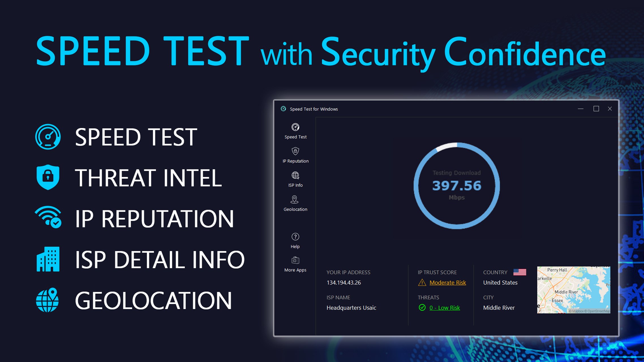Open the More Apps store icon
Image resolution: width=644 pixels, height=362 pixels.
295,260
